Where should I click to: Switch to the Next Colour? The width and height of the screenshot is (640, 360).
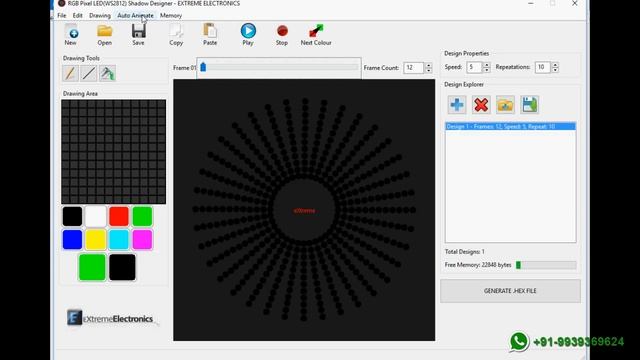pyautogui.click(x=316, y=34)
